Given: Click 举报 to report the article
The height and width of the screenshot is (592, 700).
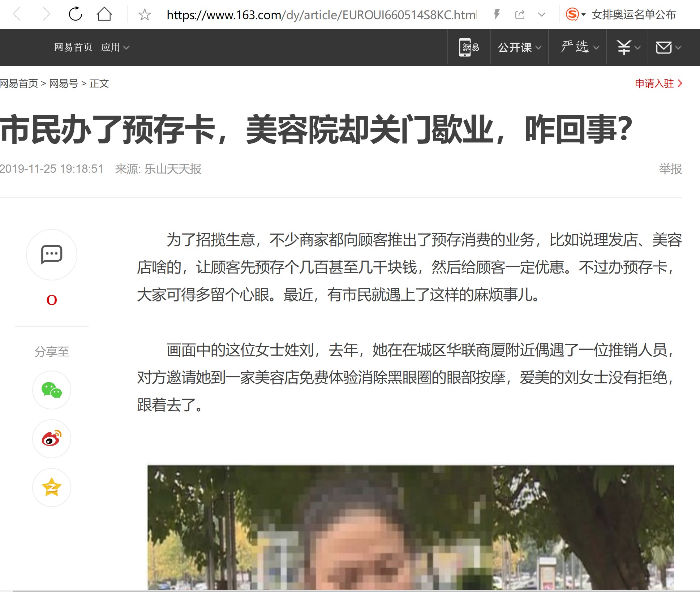Looking at the screenshot, I should click(x=670, y=169).
